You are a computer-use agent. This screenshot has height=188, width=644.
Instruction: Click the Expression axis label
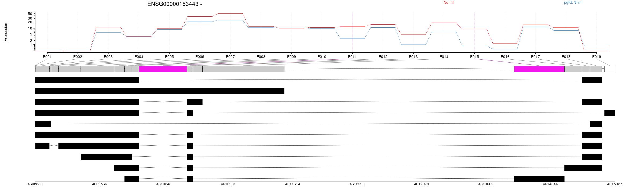tap(6, 32)
